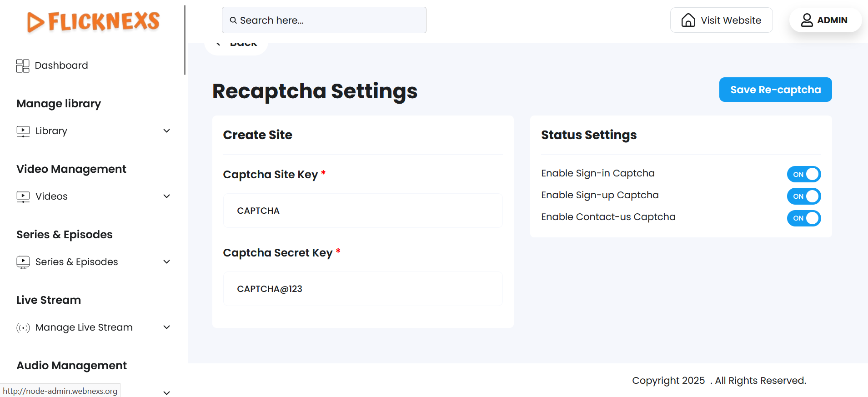
Task: Toggle off Enable Sign-in Captcha
Action: pos(803,174)
